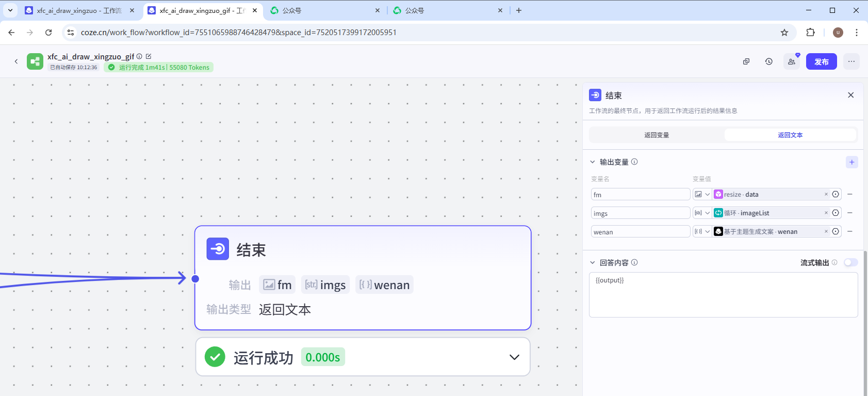
Task: Expand the 运行成功 result details chevron
Action: pos(514,357)
